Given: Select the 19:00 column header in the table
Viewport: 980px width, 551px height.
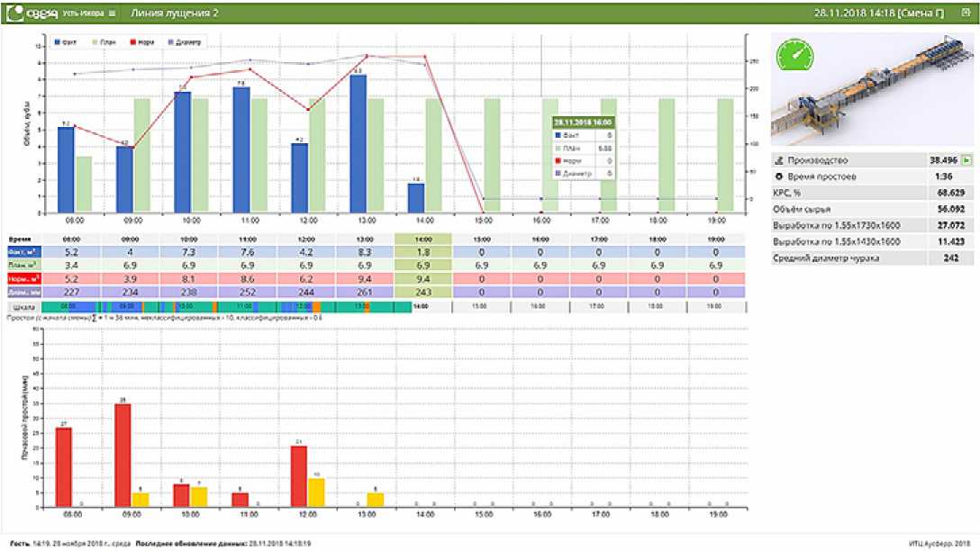Looking at the screenshot, I should point(715,239).
